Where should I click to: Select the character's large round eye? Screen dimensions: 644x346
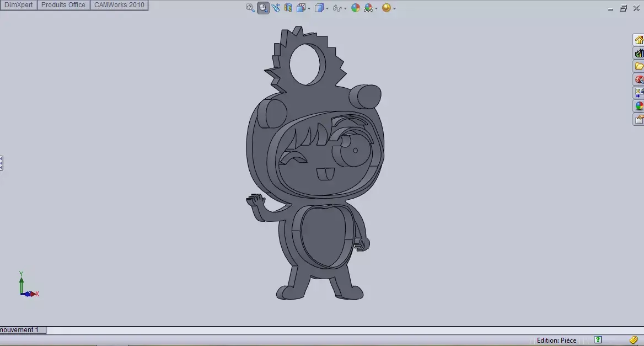[x=352, y=151]
